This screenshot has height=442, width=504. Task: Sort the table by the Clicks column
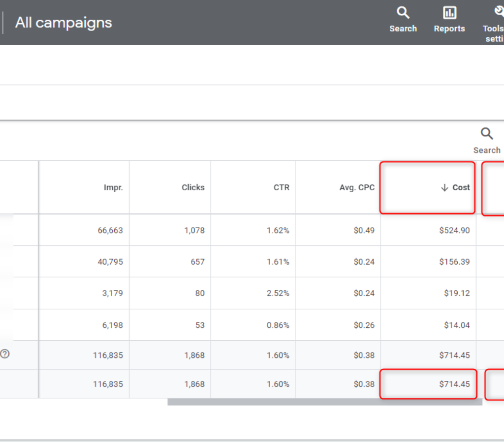point(193,187)
